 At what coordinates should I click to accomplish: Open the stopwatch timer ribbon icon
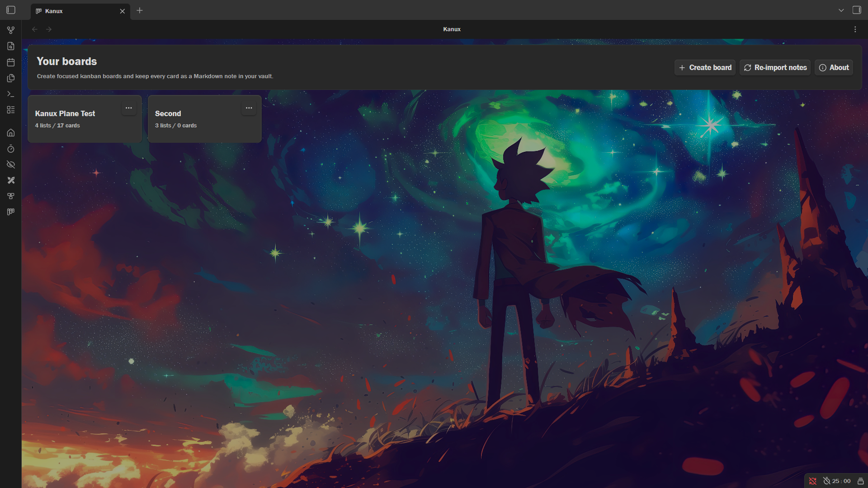click(11, 149)
